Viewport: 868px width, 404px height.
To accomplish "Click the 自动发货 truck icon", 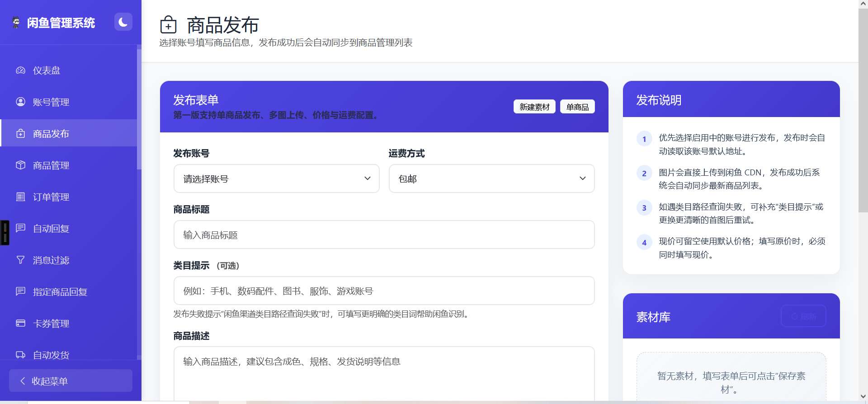I will click(20, 355).
